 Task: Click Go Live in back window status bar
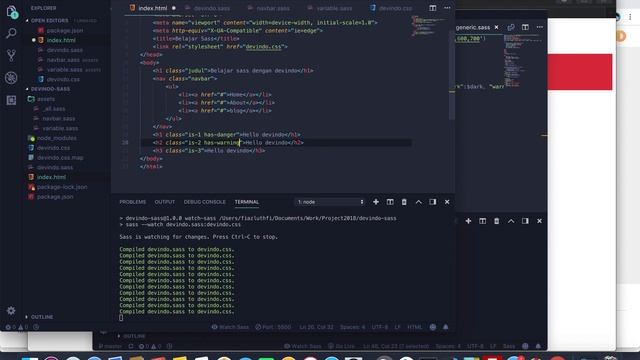tap(342, 346)
